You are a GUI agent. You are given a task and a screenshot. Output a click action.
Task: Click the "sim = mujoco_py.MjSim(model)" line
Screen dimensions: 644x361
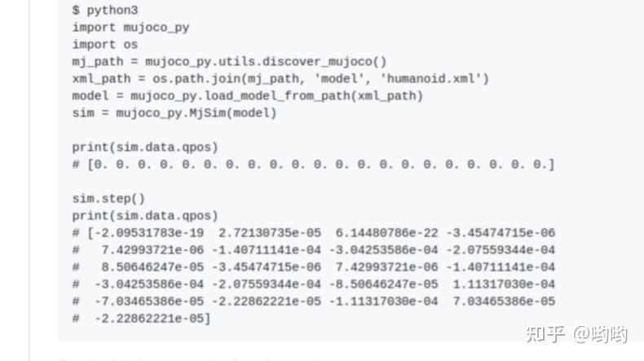pyautogui.click(x=174, y=113)
